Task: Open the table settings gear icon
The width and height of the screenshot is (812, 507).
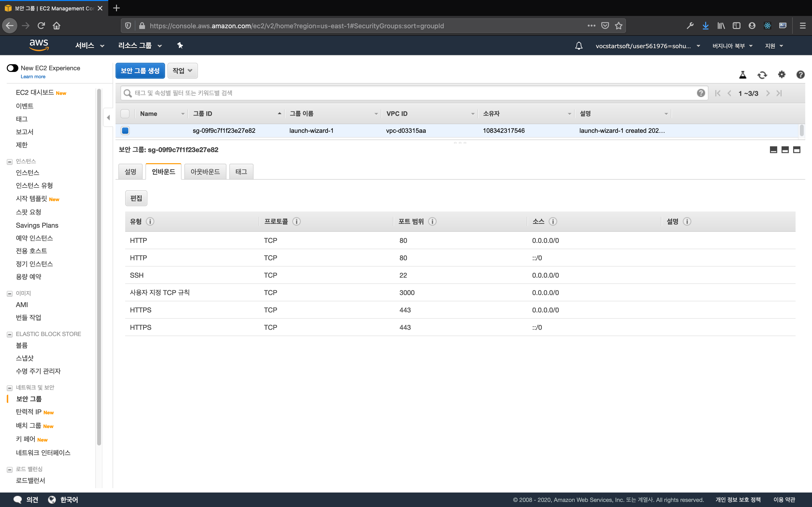Action: (782, 74)
